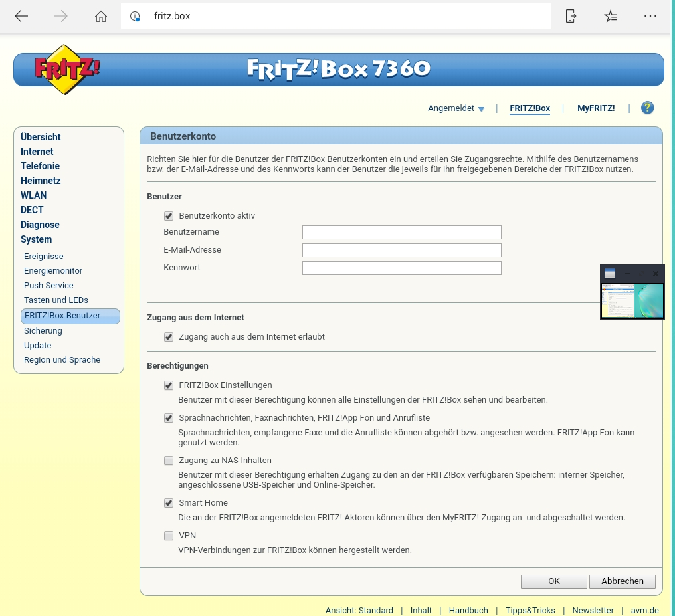This screenshot has height=616, width=675.
Task: Enable Zugang zu NAS-Inhalten checkbox
Action: click(x=169, y=461)
